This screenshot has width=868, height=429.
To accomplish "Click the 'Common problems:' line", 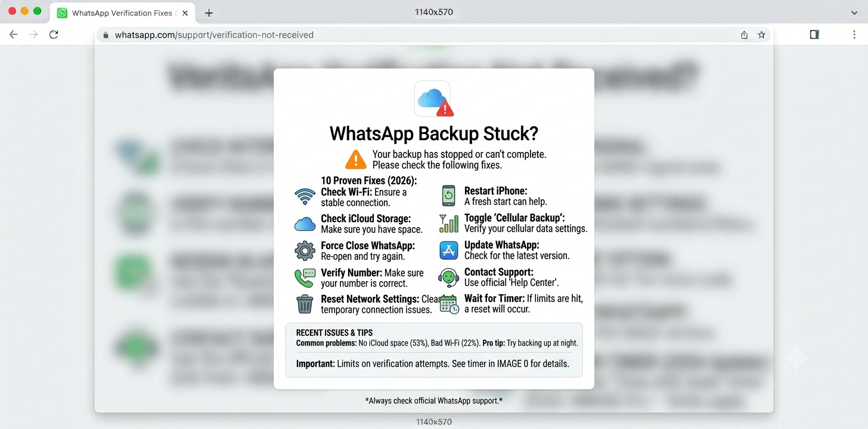I will (437, 343).
